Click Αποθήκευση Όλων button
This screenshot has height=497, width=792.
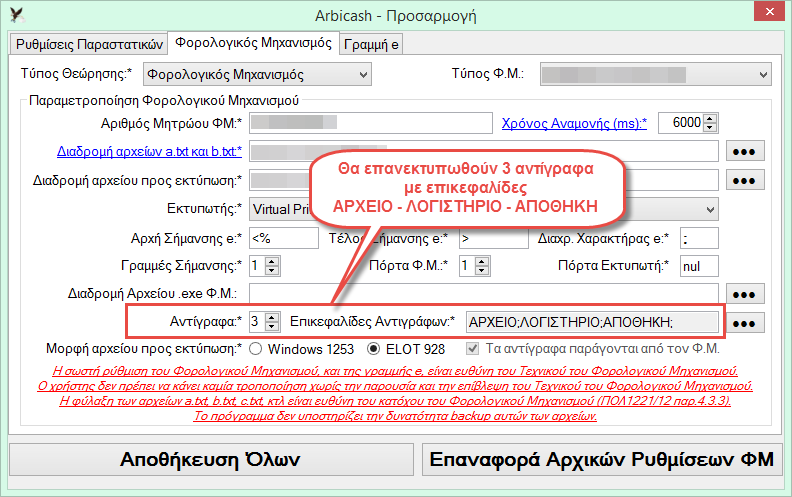211,460
